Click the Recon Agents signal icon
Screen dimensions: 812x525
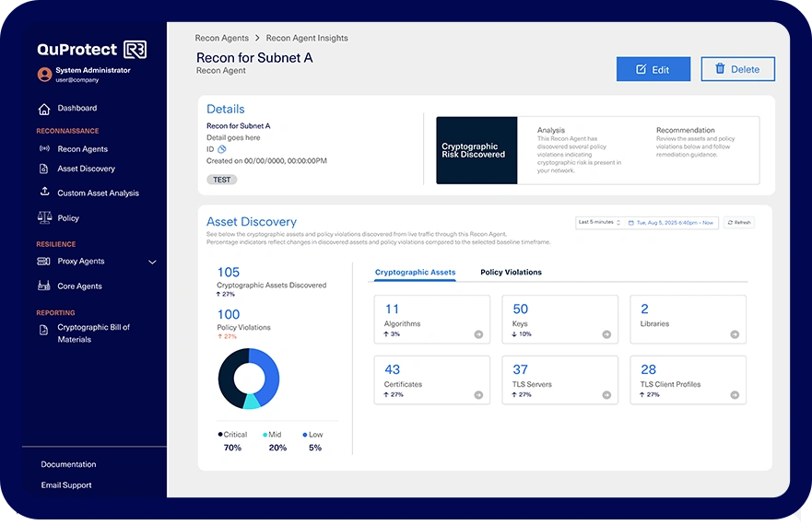pos(44,148)
